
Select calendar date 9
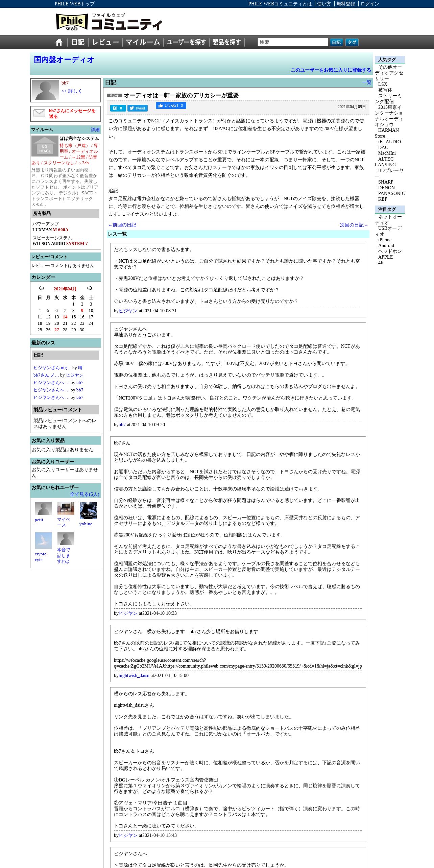(x=82, y=311)
